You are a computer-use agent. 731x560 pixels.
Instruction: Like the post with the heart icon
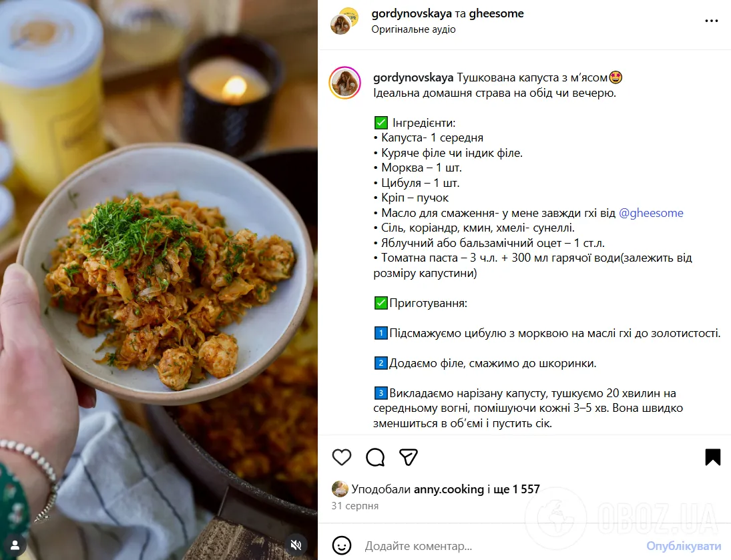[342, 457]
